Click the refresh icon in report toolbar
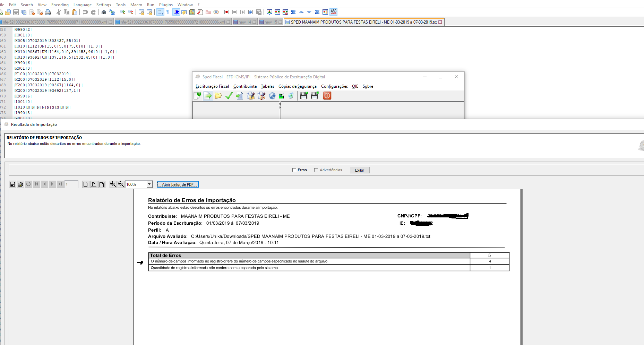 [28, 184]
